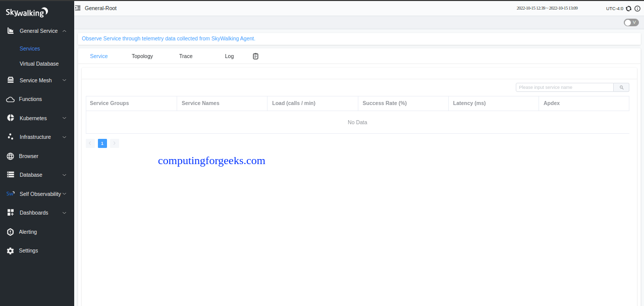Click the General Service chart icon
Image resolution: width=644 pixels, height=306 pixels.
pos(11,31)
